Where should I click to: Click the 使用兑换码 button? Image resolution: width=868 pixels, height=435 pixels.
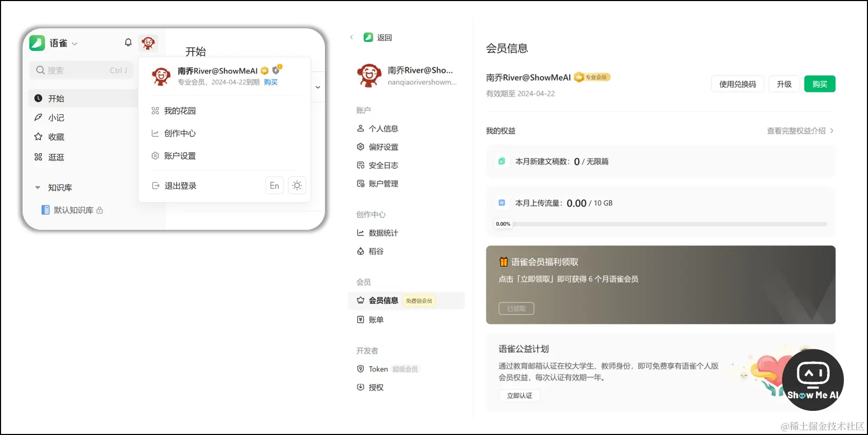(x=737, y=84)
